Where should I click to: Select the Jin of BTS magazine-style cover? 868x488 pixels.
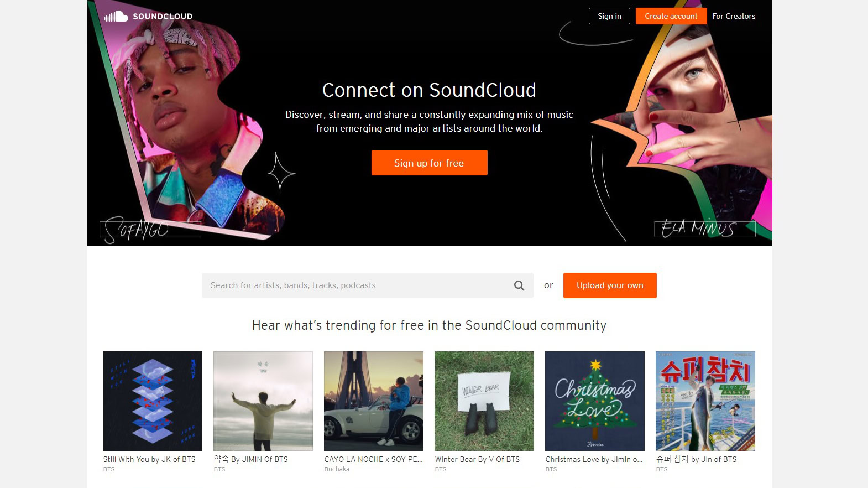tap(705, 401)
